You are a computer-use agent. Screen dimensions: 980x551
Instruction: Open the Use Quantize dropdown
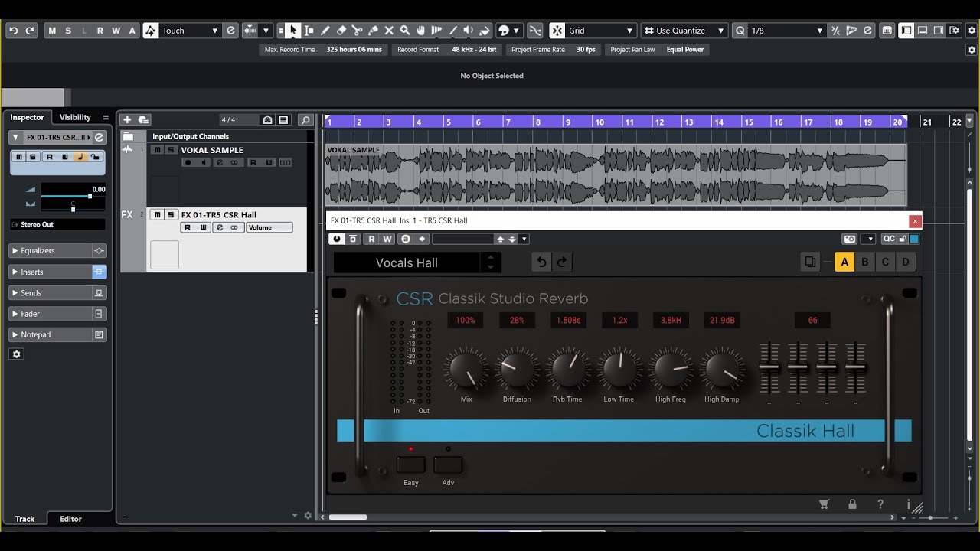(x=684, y=31)
